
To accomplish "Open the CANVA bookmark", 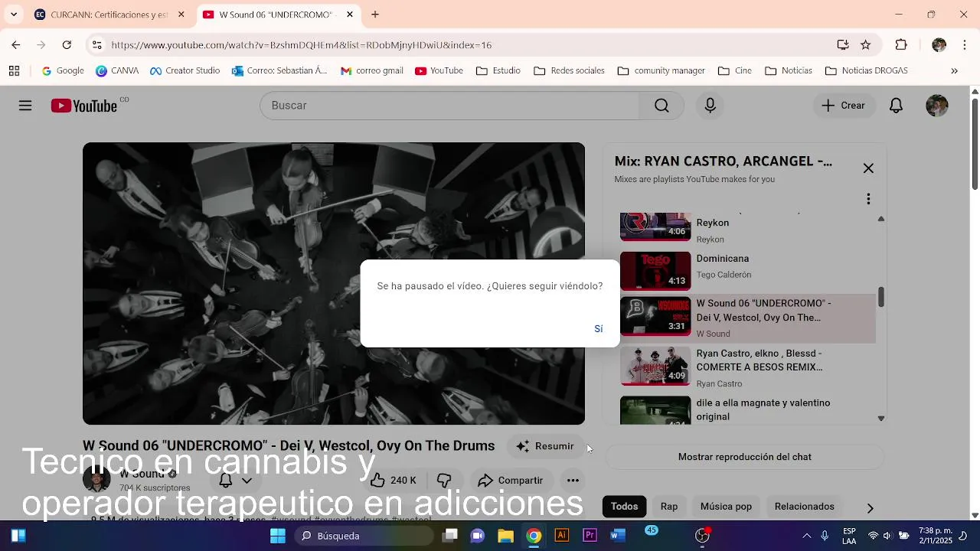I will [117, 71].
